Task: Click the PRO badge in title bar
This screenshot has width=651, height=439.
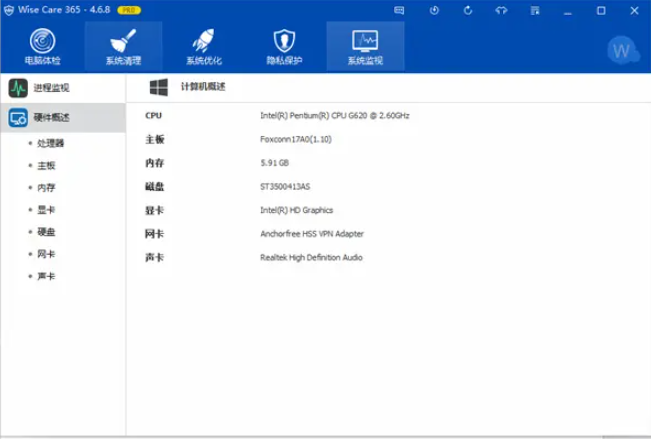Action: click(129, 10)
